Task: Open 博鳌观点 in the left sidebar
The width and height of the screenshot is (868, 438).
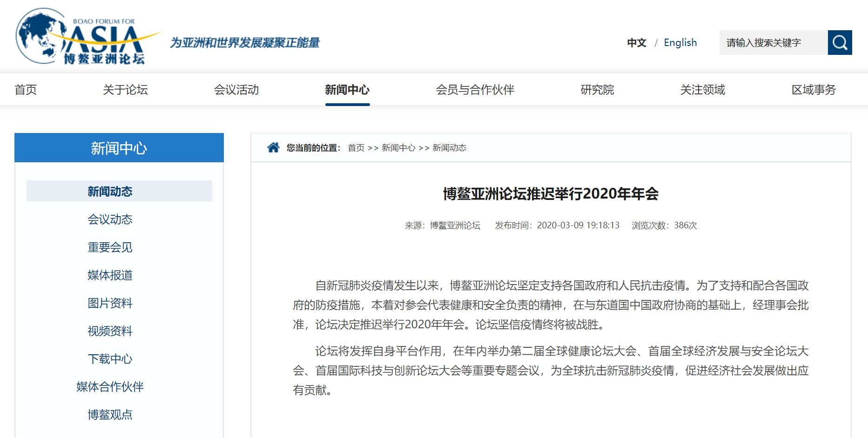Action: click(110, 415)
